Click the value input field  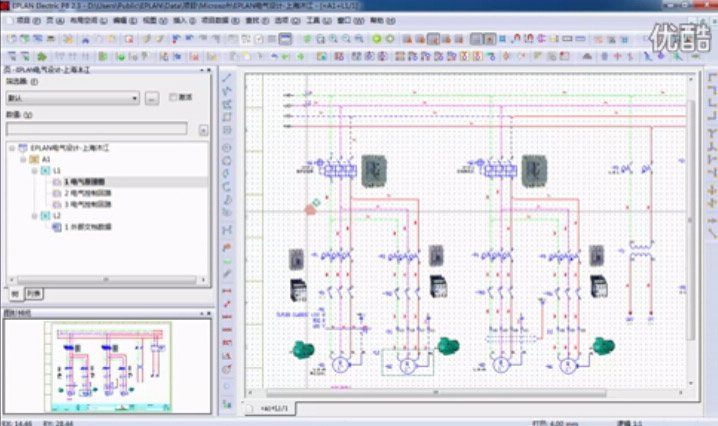tap(97, 129)
